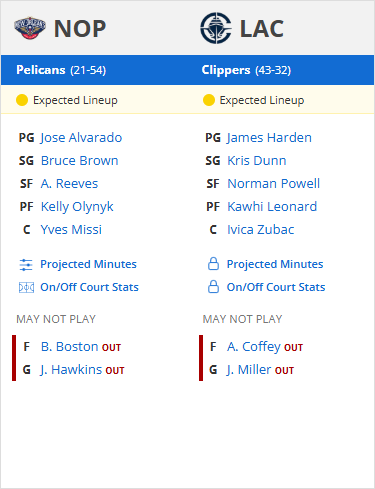Open Kelly Olynyk player link
Image resolution: width=375 pixels, height=489 pixels.
click(77, 207)
